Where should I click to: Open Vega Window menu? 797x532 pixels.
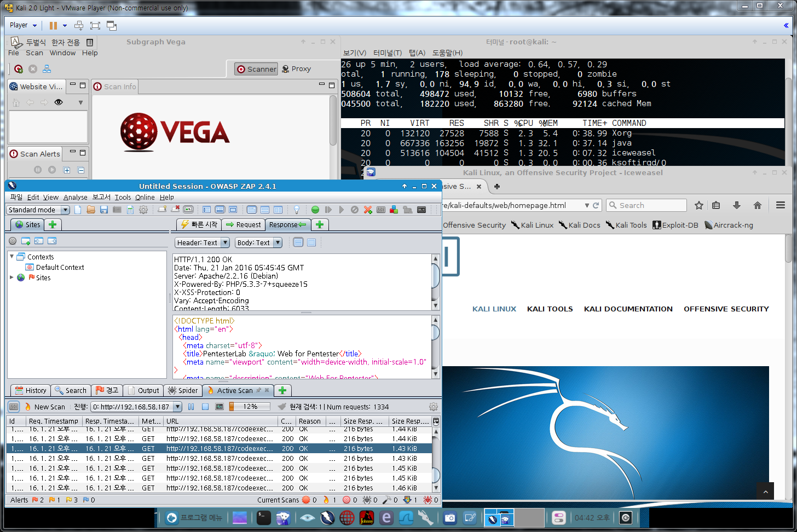(x=62, y=53)
